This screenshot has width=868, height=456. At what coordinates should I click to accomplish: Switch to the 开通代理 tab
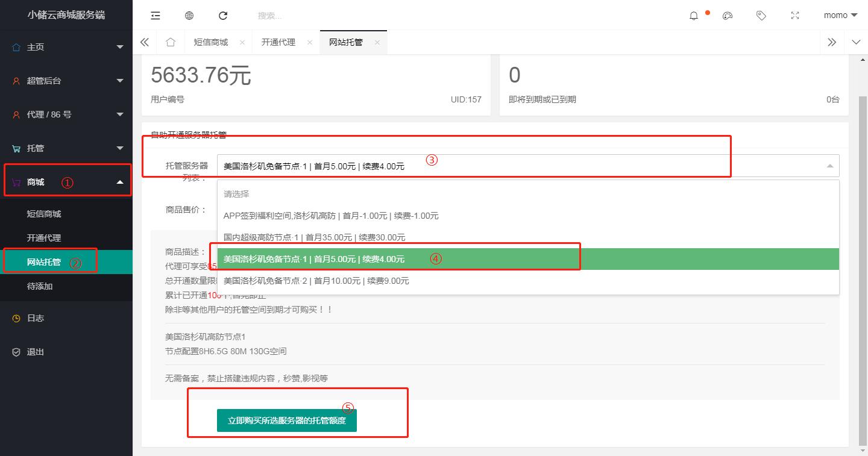(x=278, y=42)
